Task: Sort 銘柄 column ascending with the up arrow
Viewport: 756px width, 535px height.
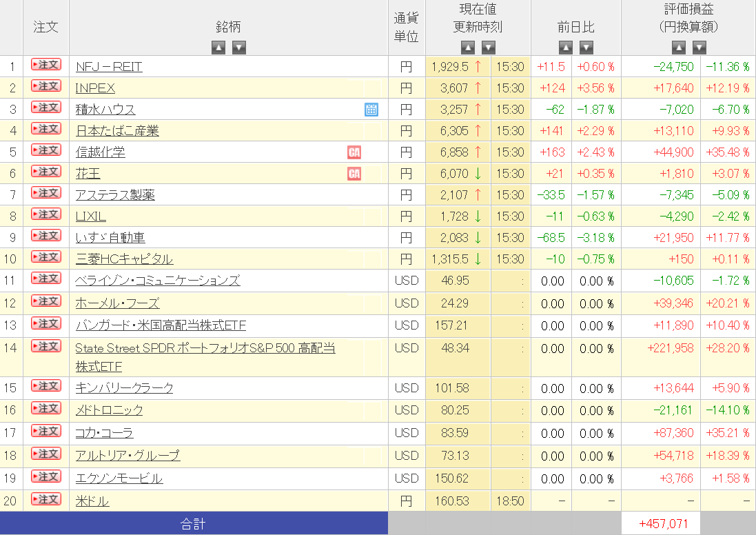Action: [x=218, y=48]
